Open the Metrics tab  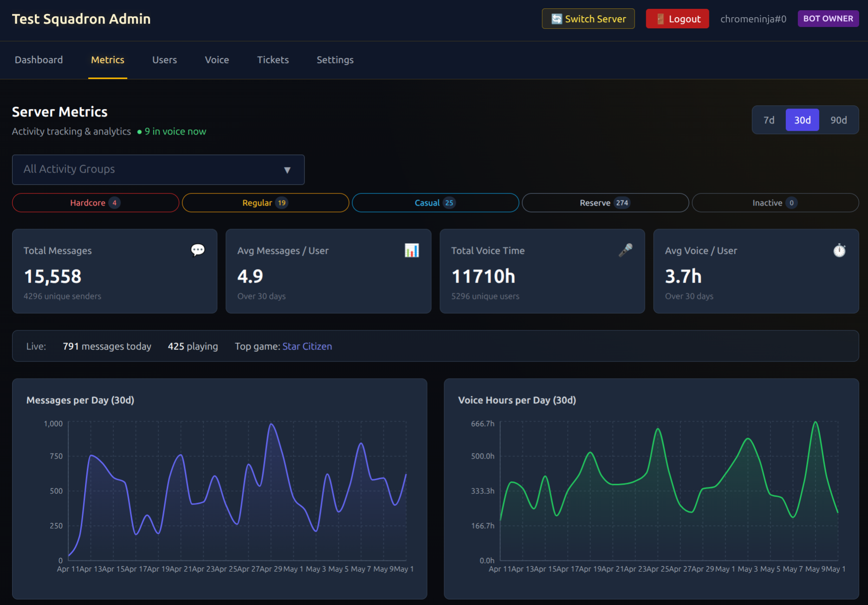pos(108,60)
